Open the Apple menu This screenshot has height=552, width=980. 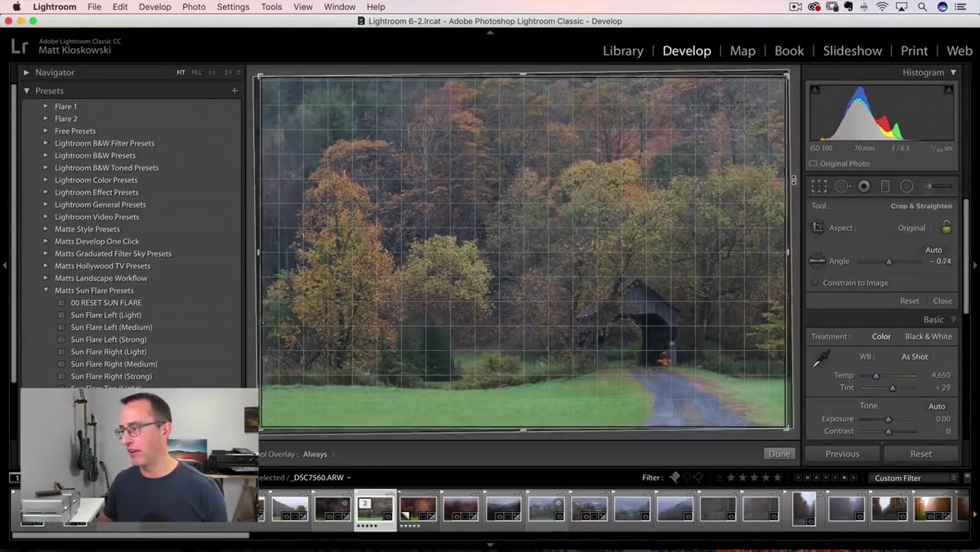pyautogui.click(x=16, y=7)
